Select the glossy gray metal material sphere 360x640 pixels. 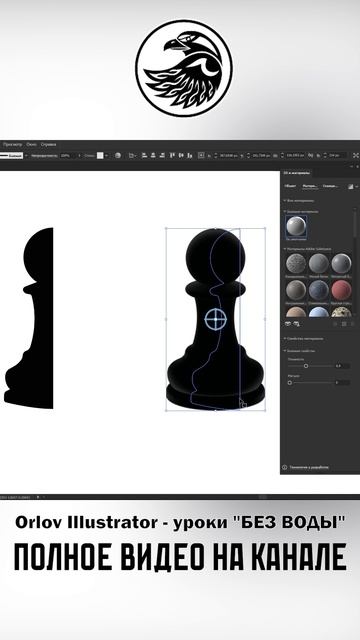click(x=341, y=264)
